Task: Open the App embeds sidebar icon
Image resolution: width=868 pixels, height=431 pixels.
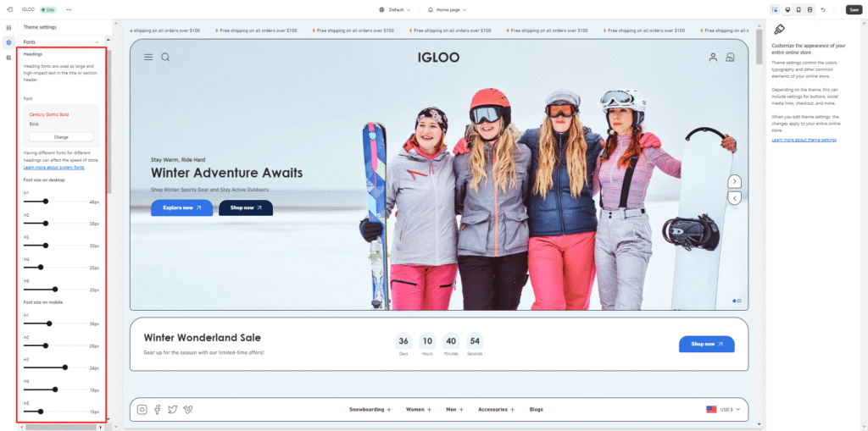Action: tap(8, 57)
